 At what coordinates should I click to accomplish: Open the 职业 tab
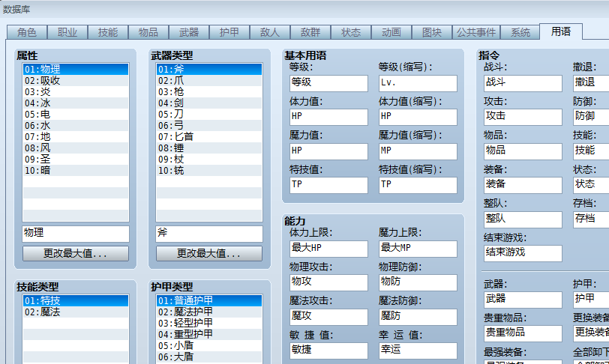pos(67,32)
